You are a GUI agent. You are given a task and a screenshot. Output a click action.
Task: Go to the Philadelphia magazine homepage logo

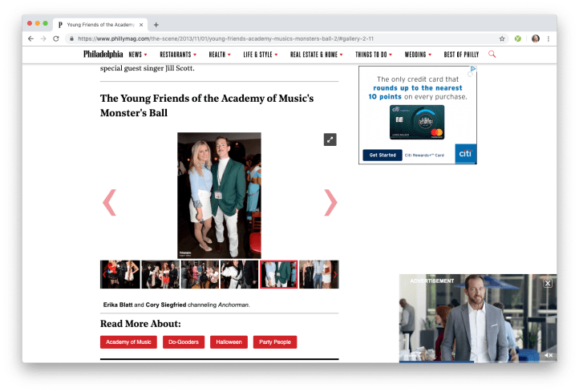(103, 55)
